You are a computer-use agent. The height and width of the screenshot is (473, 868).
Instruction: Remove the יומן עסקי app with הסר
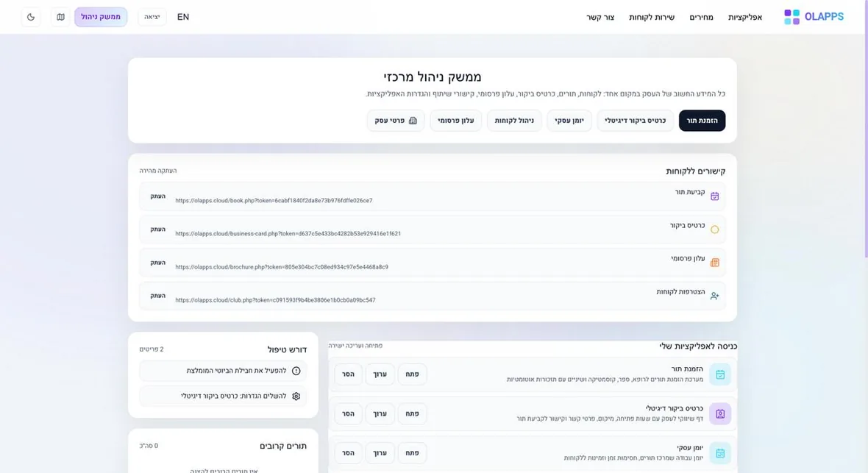(x=348, y=453)
